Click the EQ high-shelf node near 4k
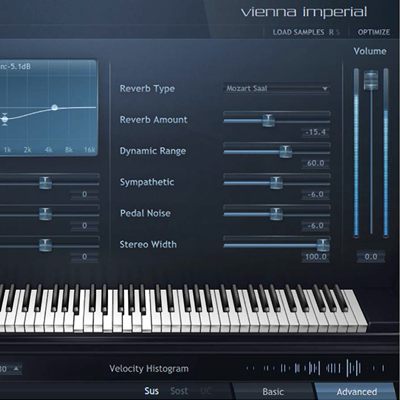Viewport: 400px width, 400px height. click(x=55, y=107)
